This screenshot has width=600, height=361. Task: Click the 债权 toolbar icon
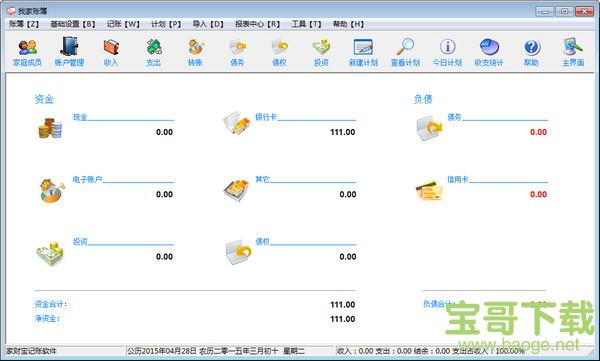(x=279, y=52)
